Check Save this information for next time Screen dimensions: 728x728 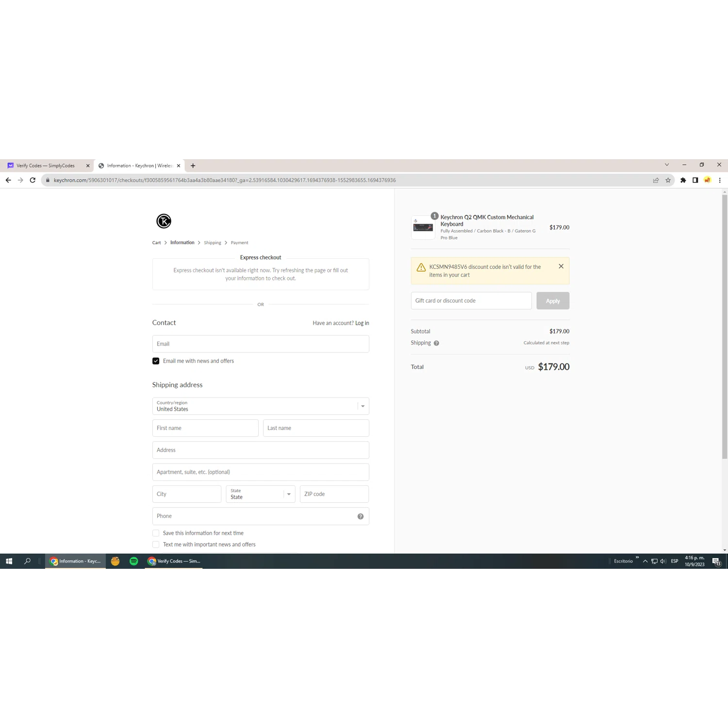point(156,533)
